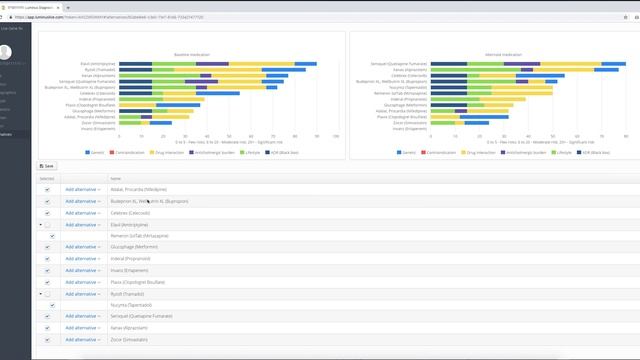
Task: Open a new browser tab
Action: 68,7
